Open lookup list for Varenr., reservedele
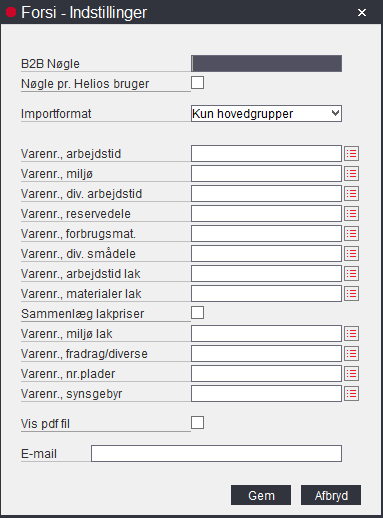The height and width of the screenshot is (518, 383). coord(351,214)
